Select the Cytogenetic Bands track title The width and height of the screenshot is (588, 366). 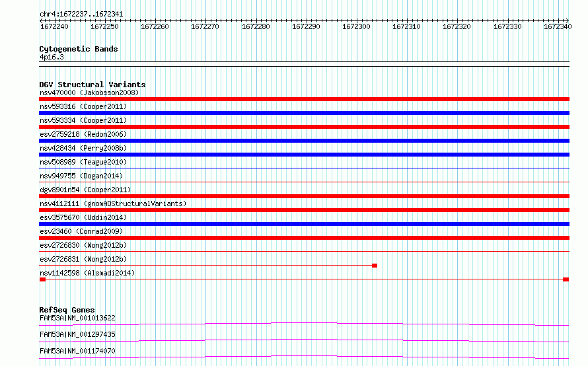pos(79,49)
